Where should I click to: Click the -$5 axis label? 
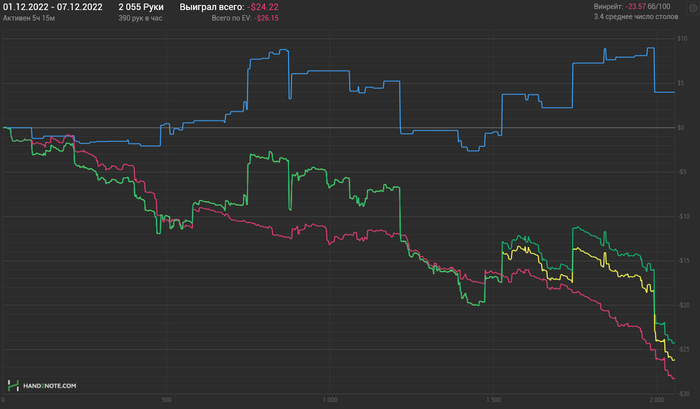pos(682,172)
